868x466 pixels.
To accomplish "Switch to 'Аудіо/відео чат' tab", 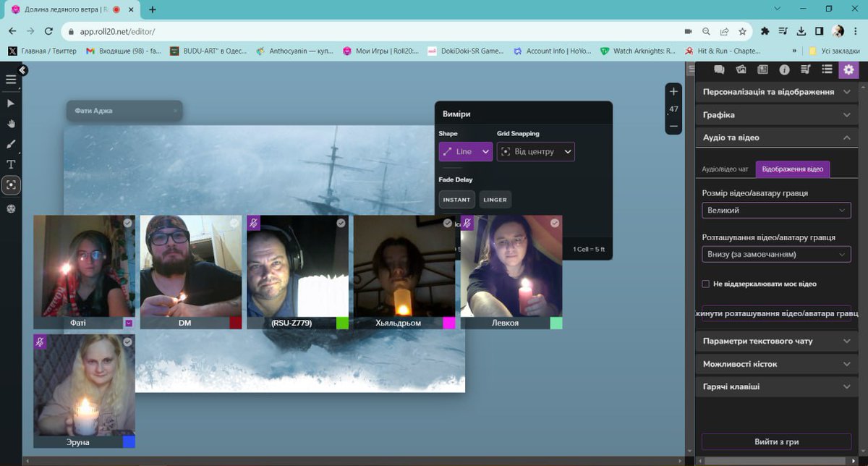I will pyautogui.click(x=725, y=169).
